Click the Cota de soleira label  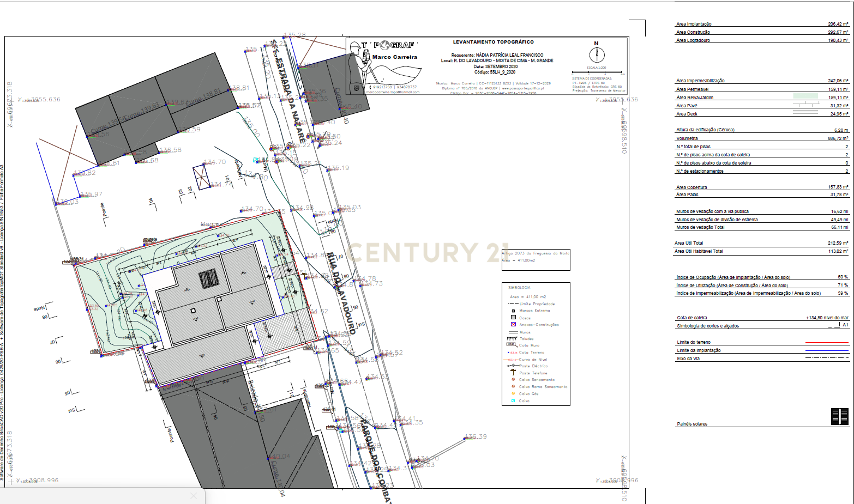point(691,318)
